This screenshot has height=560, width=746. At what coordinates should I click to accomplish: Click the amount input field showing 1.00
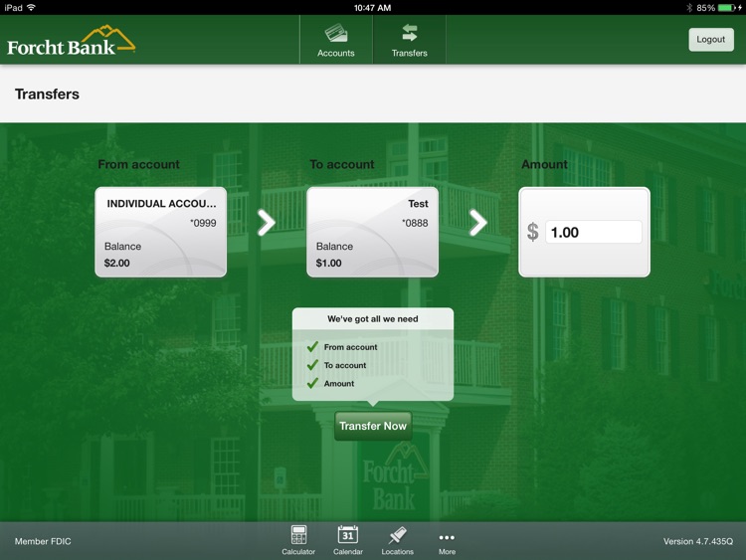coord(593,232)
